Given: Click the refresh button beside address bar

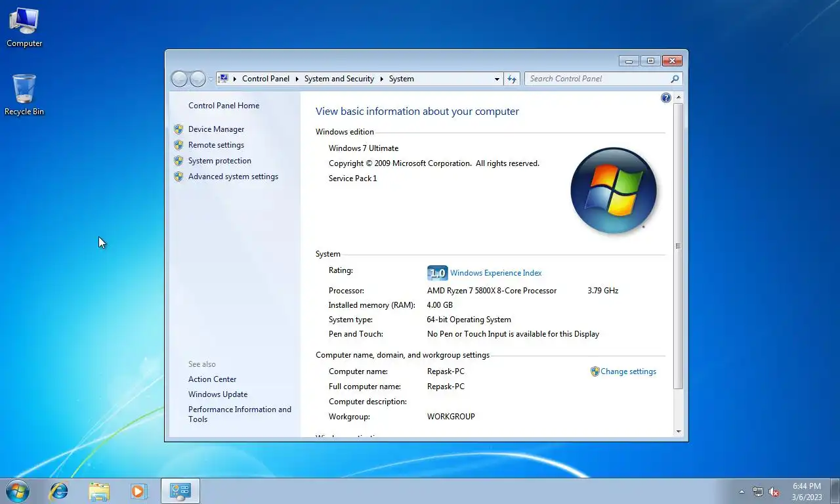Looking at the screenshot, I should coord(512,79).
